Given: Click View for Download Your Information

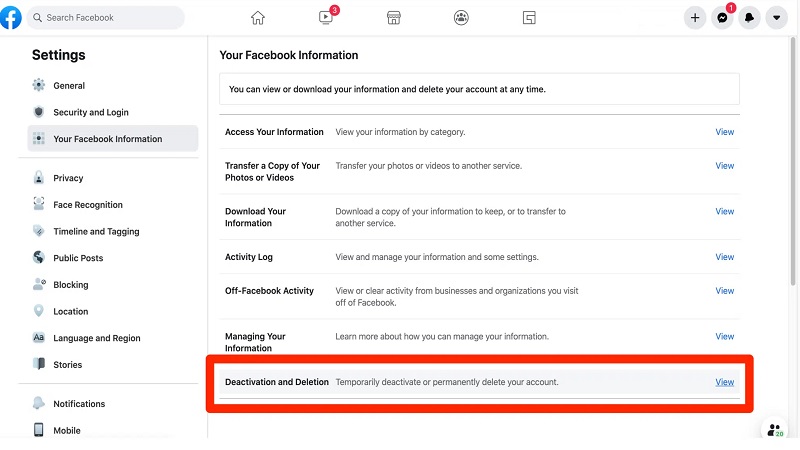Looking at the screenshot, I should (725, 211).
